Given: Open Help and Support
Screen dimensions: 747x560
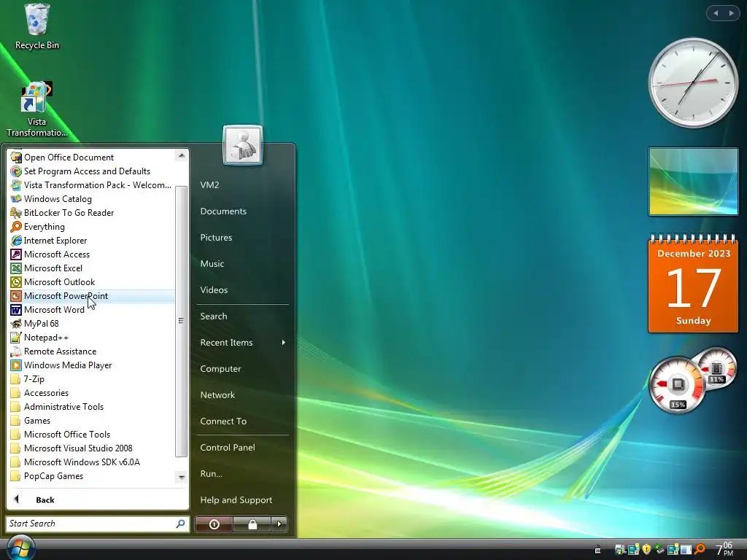Looking at the screenshot, I should (242, 499).
